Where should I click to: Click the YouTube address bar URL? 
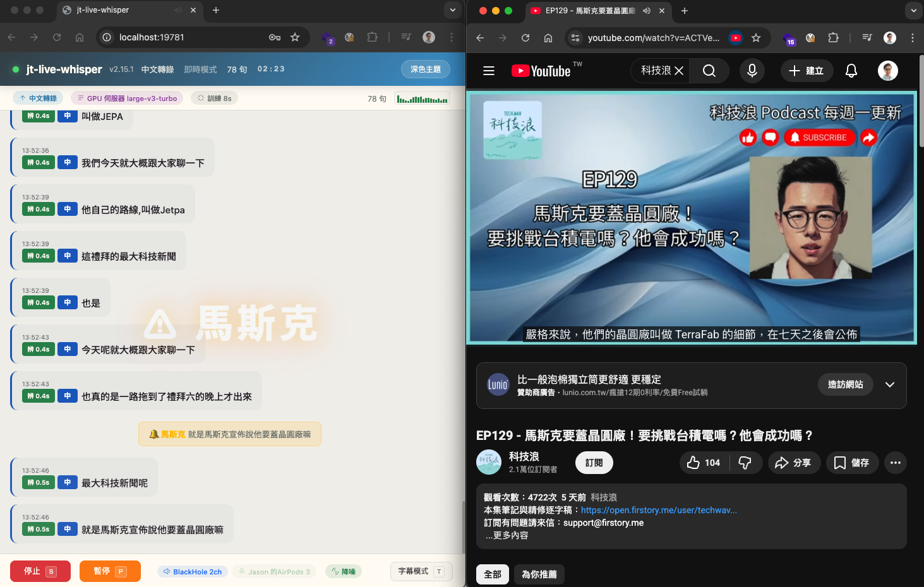tap(654, 38)
